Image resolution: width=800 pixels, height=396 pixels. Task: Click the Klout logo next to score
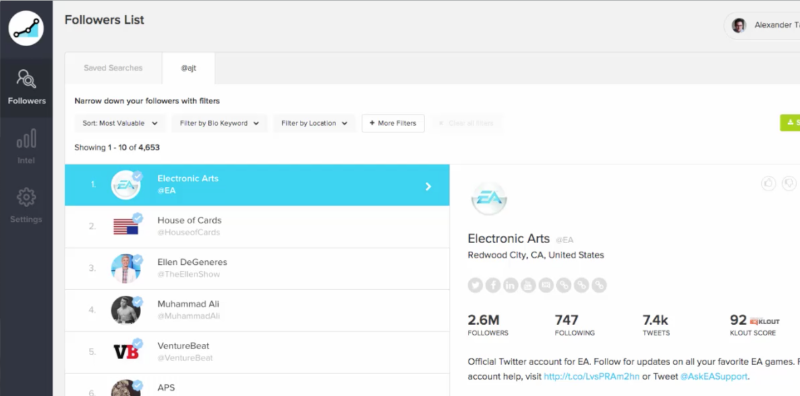coord(765,321)
